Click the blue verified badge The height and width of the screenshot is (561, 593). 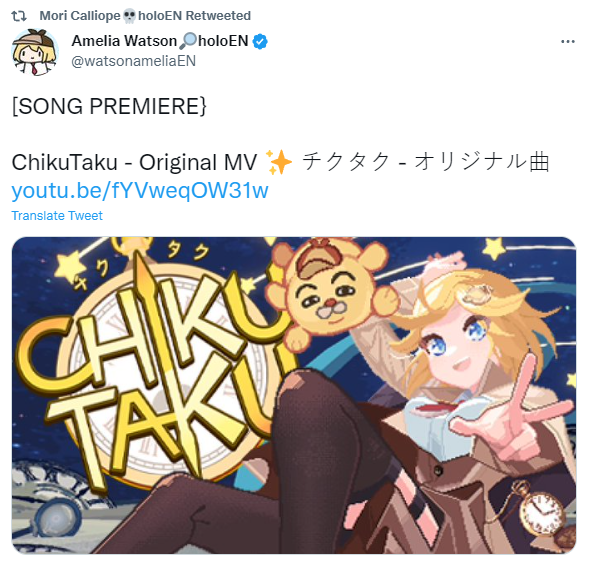point(260,42)
